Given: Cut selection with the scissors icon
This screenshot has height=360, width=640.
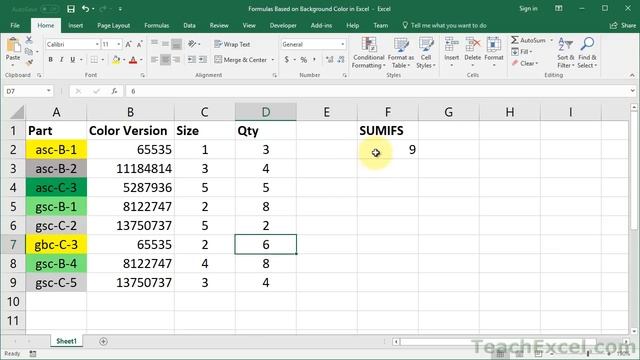Looking at the screenshot, I should (x=29, y=40).
